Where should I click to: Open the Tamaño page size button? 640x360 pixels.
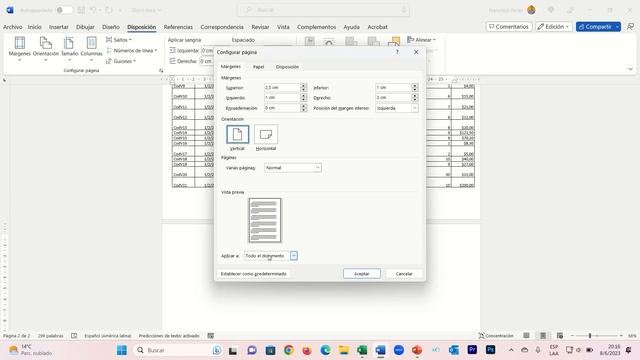pyautogui.click(x=69, y=49)
